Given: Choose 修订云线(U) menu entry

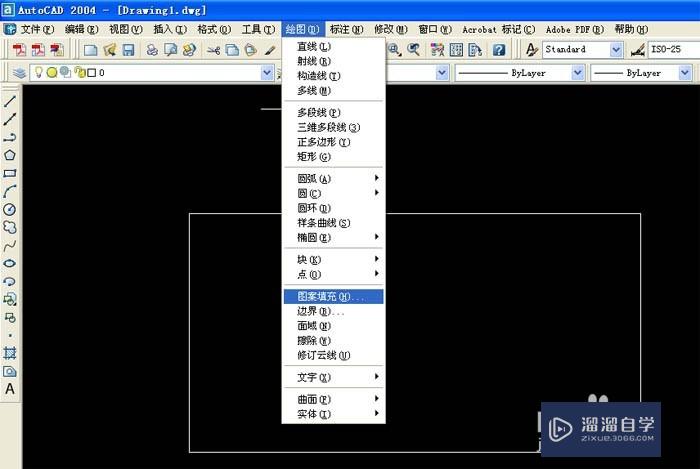Looking at the screenshot, I should (x=333, y=355).
